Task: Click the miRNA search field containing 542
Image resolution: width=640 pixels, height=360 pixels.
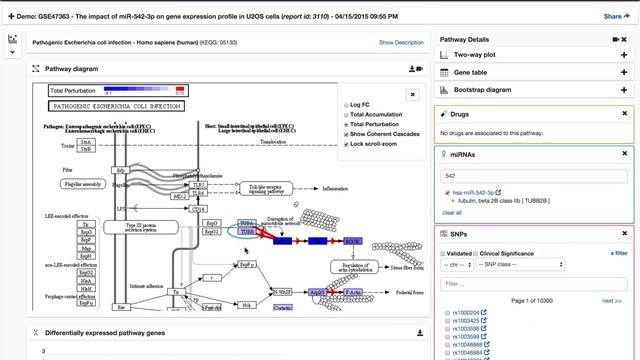Action: tap(534, 176)
